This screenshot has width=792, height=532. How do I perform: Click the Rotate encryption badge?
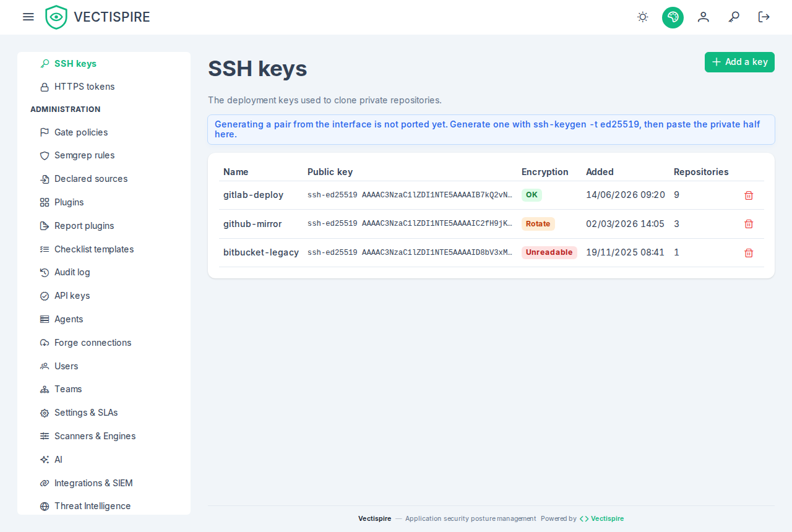coord(538,224)
